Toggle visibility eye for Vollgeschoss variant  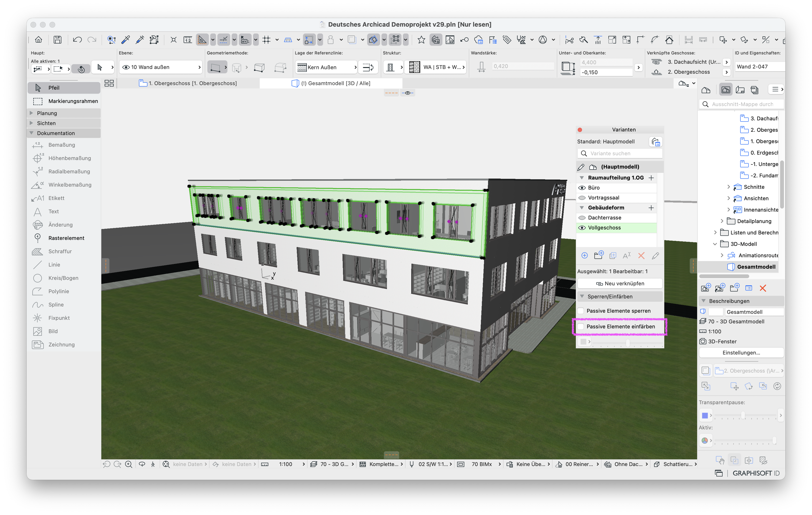click(582, 228)
